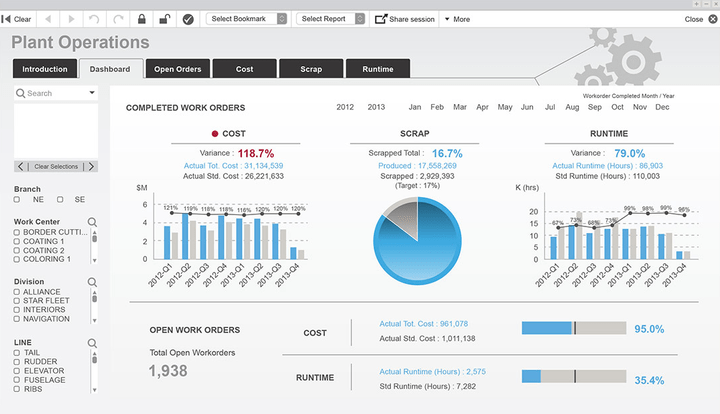720x414 pixels.
Task: Click the open orders Cost progress bar
Action: [573, 328]
